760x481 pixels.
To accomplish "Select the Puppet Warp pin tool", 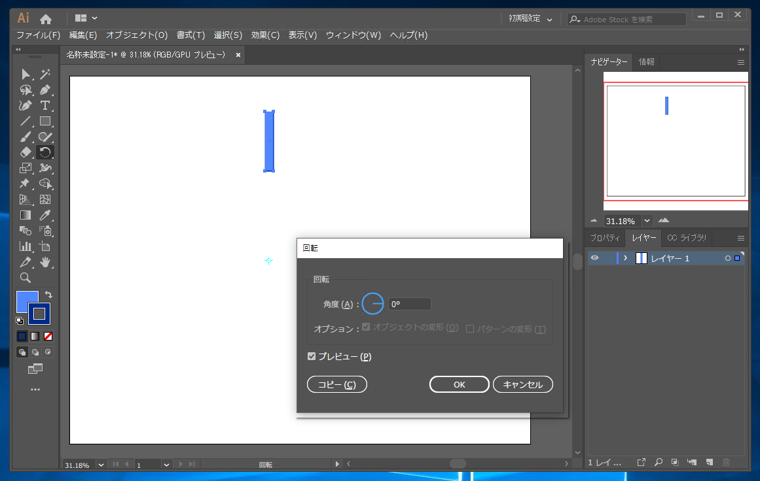I will click(x=25, y=183).
